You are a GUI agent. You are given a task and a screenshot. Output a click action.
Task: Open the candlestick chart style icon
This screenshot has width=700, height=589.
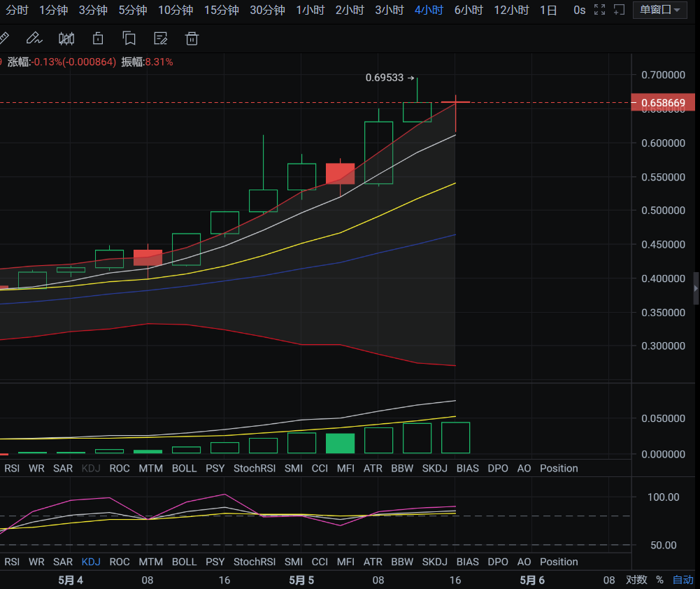pos(66,38)
